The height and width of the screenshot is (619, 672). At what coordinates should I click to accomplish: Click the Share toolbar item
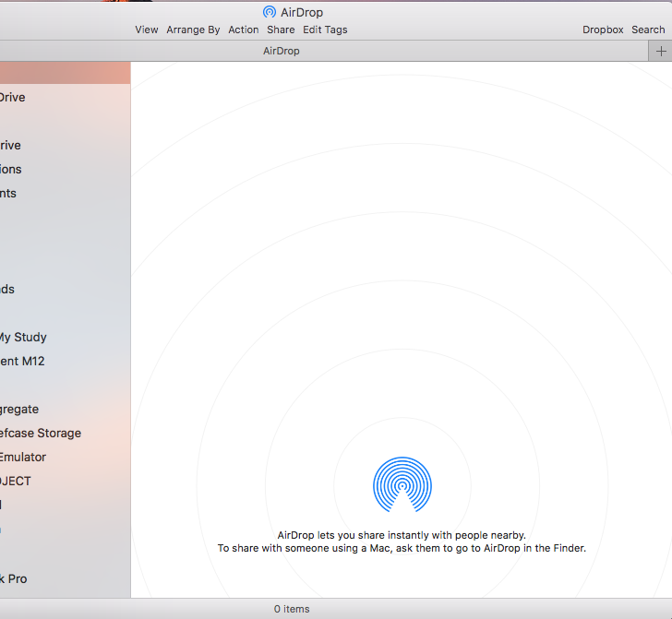281,30
